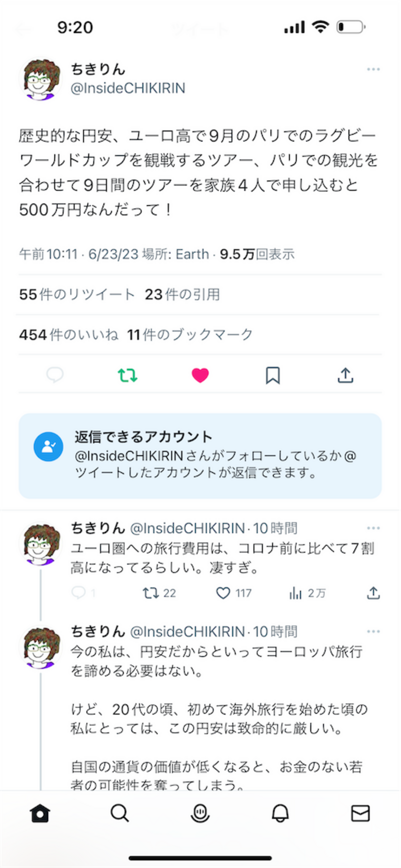Image resolution: width=401 pixels, height=868 pixels.
Task: Retweet the reply with 22 retweets
Action: pos(151,593)
